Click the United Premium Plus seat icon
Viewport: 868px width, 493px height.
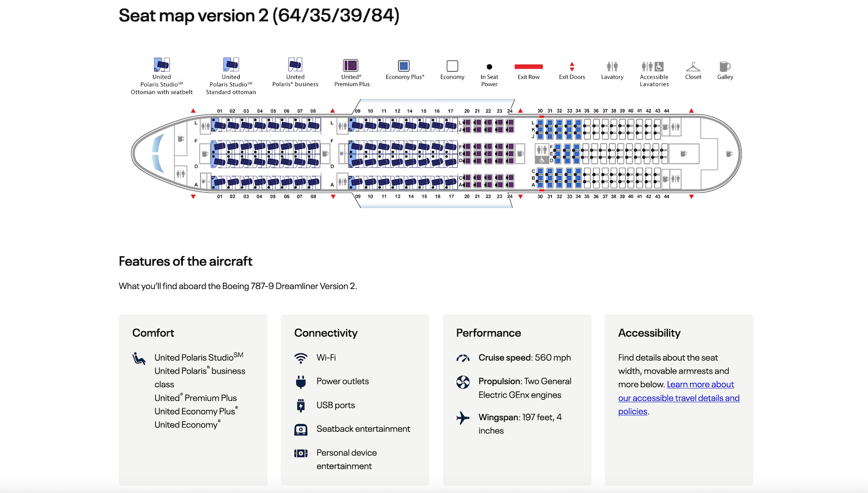point(350,66)
